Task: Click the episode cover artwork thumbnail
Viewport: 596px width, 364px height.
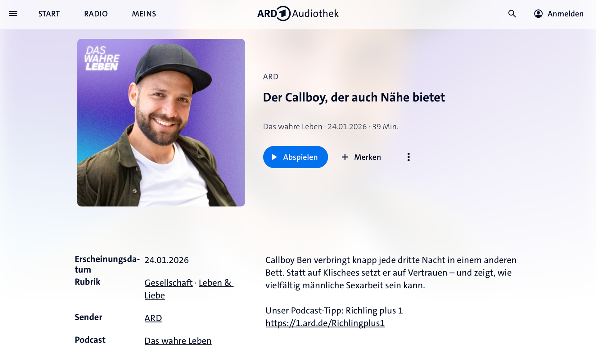Action: click(x=161, y=123)
